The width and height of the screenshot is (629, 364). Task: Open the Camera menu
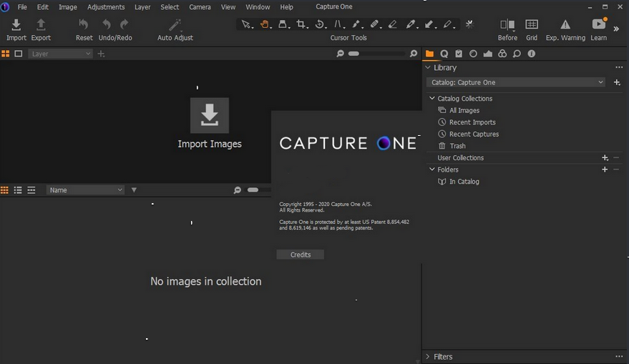tap(200, 7)
